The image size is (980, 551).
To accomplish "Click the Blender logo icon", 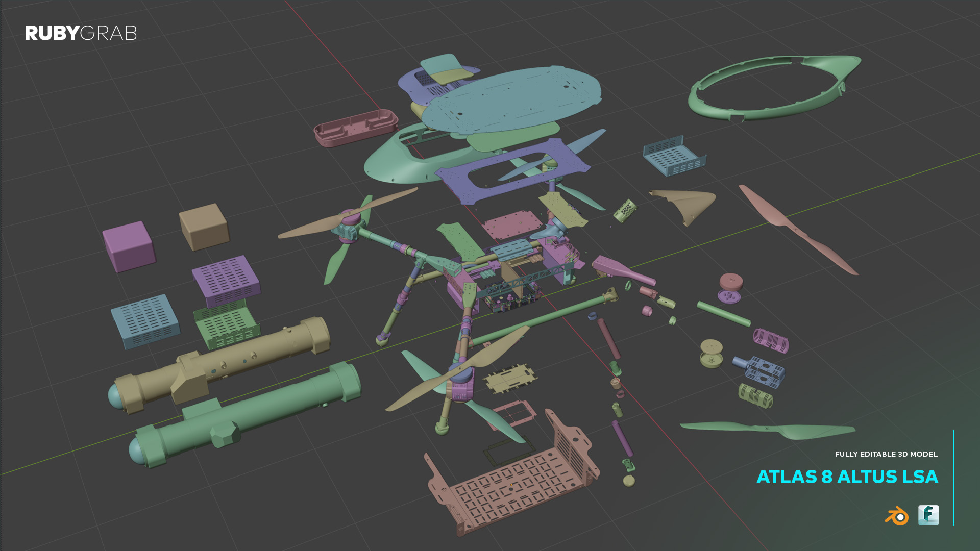I will [897, 516].
